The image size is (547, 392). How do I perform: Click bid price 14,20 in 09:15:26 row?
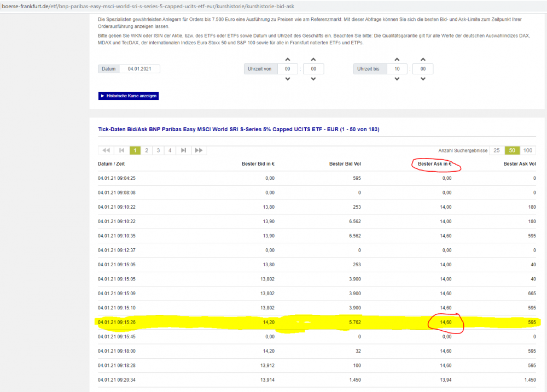[269, 322]
